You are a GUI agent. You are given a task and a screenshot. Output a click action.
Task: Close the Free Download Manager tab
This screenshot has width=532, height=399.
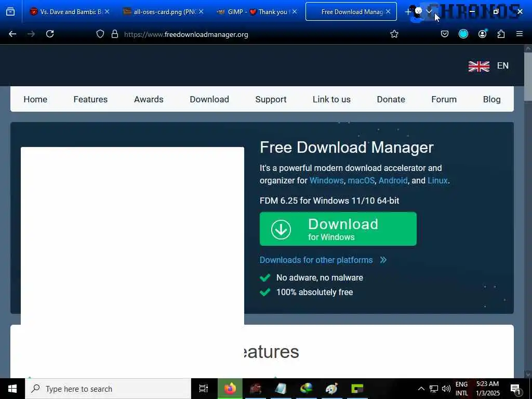[388, 12]
